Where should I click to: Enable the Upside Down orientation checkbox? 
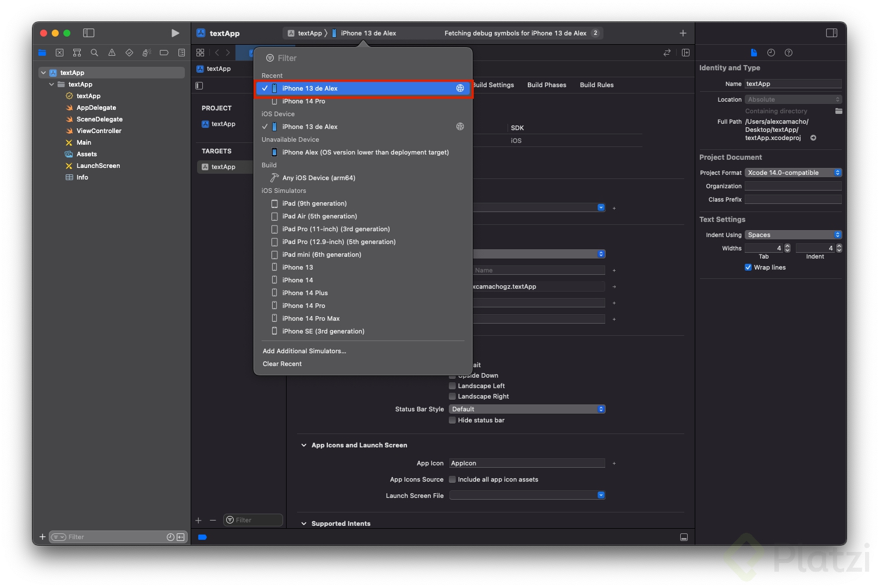pos(452,375)
